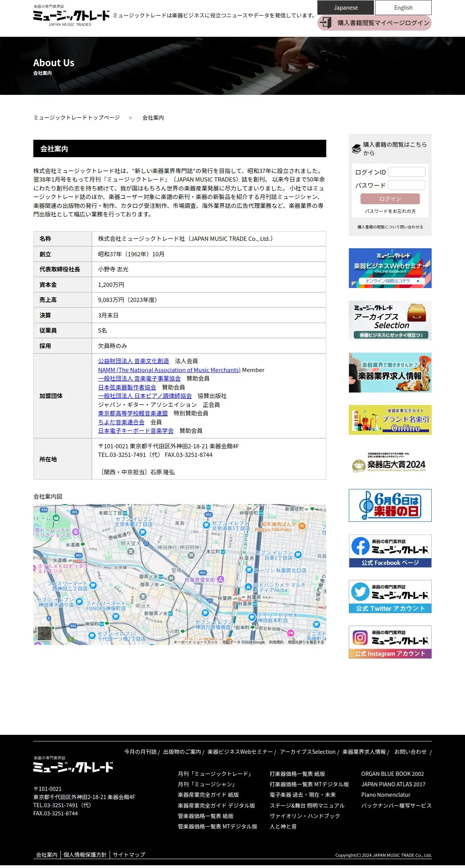Open footer link 管楽器価格一覧表 紙版
Screen dimensions: 465x868
pos(206,816)
